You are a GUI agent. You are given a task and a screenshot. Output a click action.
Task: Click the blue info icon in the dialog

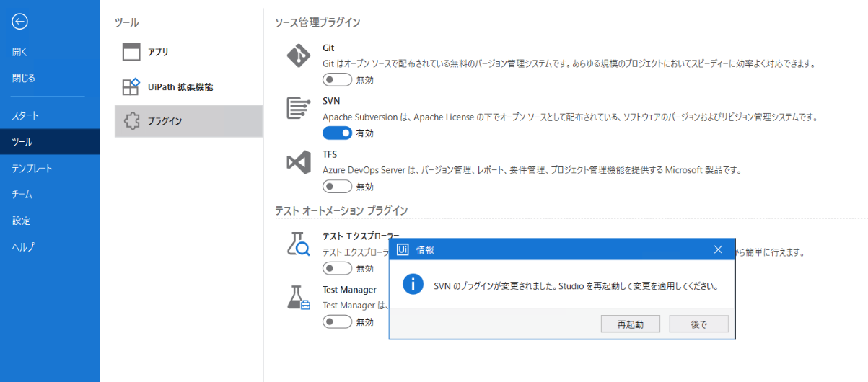(x=413, y=284)
